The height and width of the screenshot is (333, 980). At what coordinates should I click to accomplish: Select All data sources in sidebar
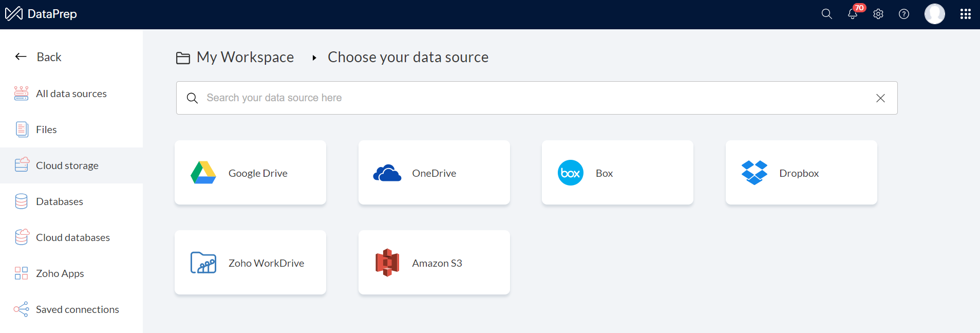click(x=71, y=94)
